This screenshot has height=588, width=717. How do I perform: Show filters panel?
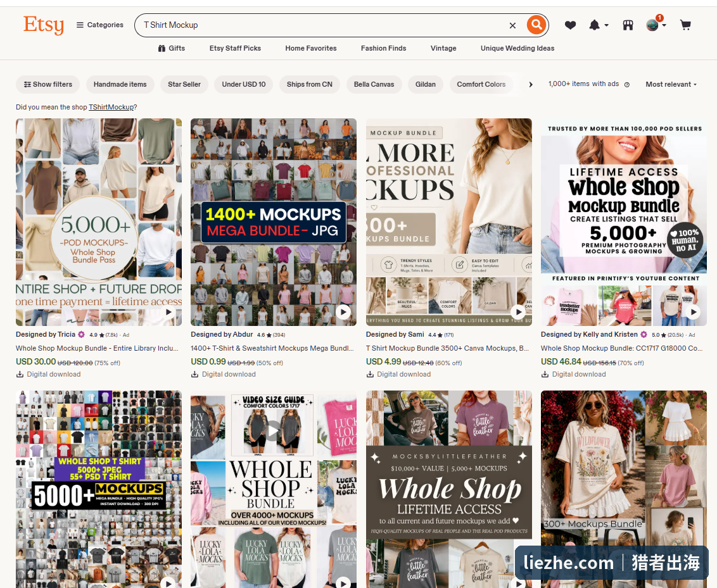48,84
